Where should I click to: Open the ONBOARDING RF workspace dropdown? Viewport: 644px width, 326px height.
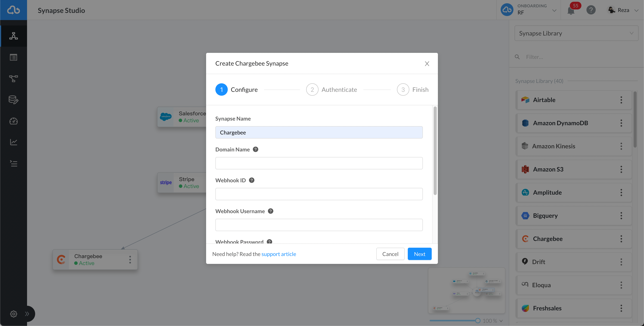click(x=528, y=10)
